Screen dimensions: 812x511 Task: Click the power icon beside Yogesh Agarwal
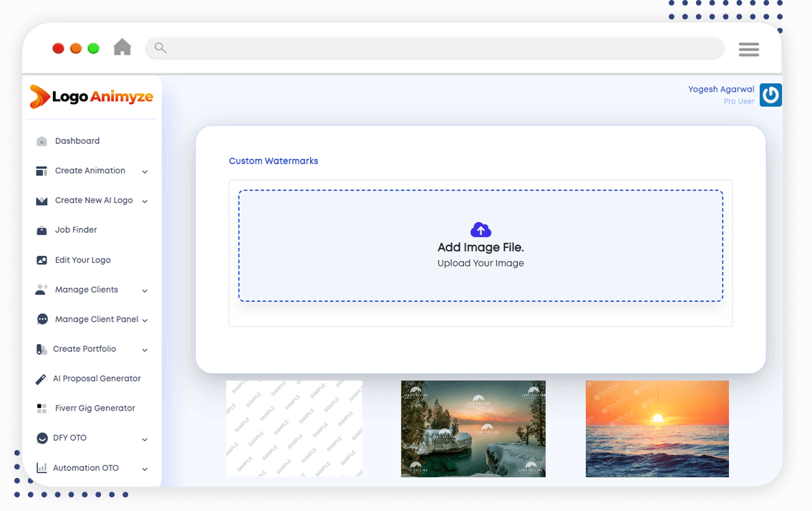(x=770, y=95)
